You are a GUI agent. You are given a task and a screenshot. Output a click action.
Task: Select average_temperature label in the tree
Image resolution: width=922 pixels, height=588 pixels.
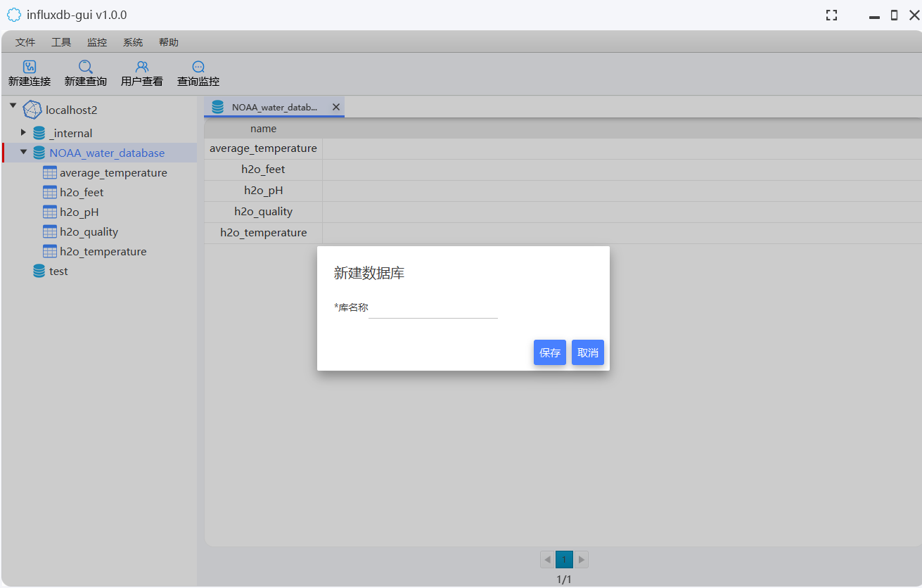pos(114,173)
